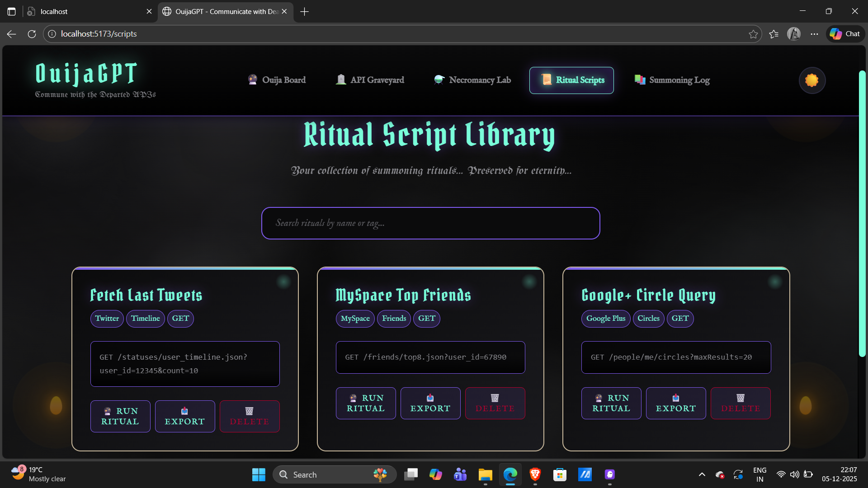
Task: Open Necromancy Lab from the navigation
Action: [472, 80]
